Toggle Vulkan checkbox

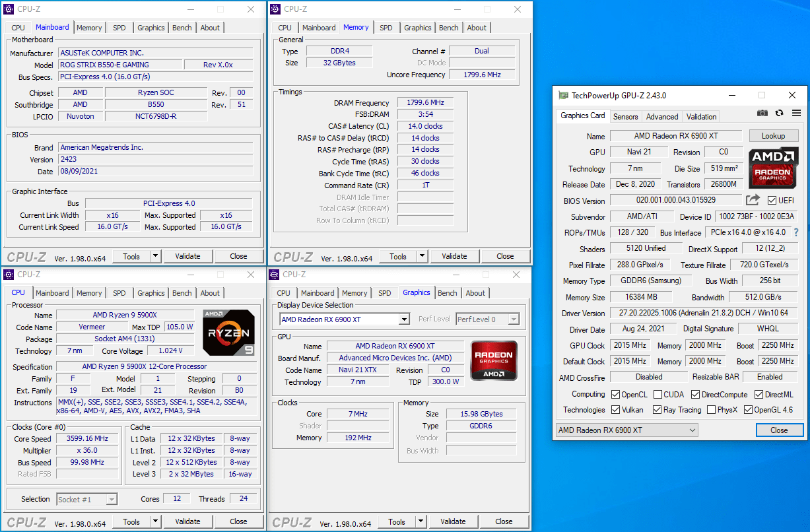pyautogui.click(x=616, y=410)
